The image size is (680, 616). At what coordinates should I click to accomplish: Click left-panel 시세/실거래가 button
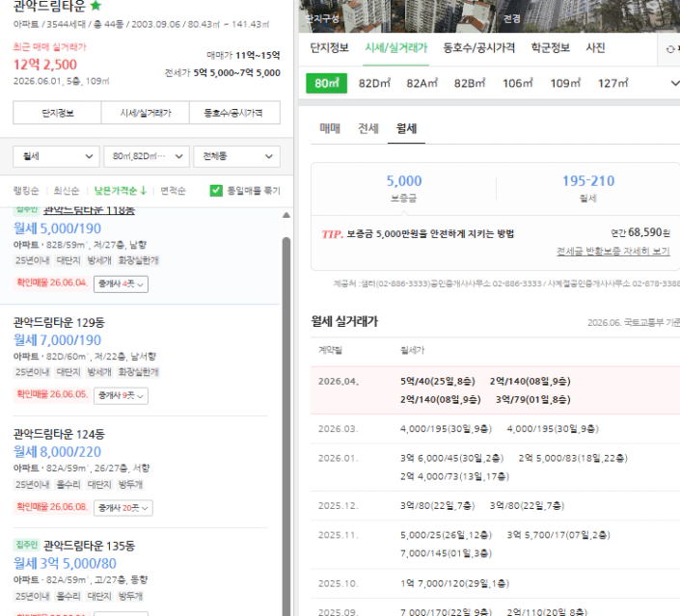(146, 113)
